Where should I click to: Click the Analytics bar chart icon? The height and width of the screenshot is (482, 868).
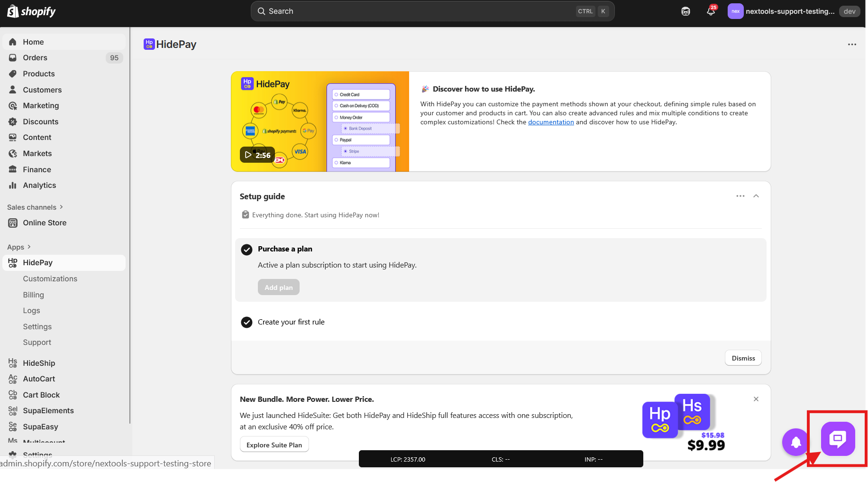[x=13, y=185]
